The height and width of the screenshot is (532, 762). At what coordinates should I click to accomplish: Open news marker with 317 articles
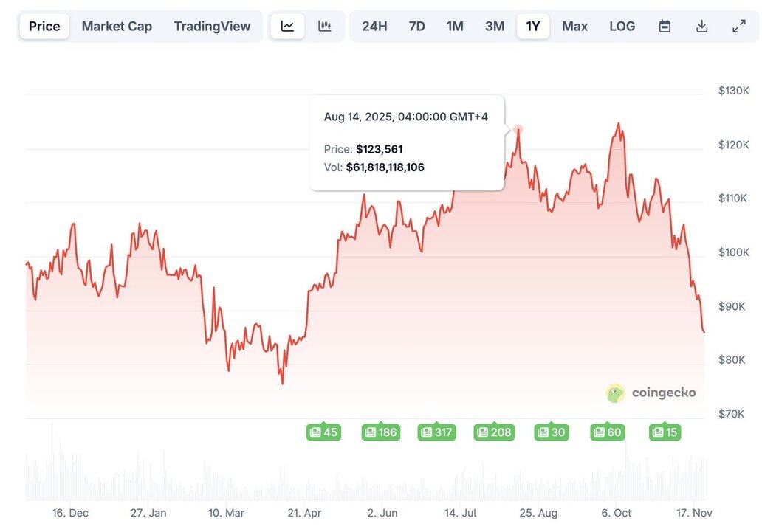tap(436, 432)
